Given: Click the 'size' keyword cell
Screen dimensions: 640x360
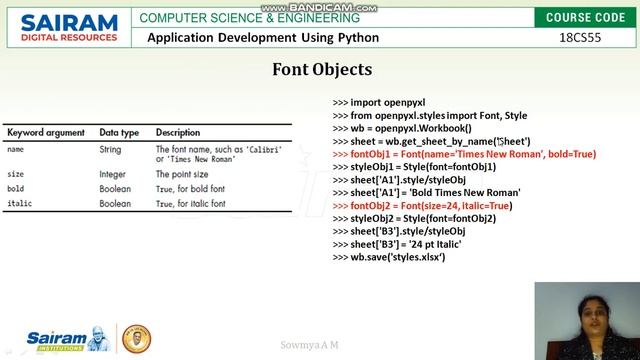Looking at the screenshot, I should (x=16, y=174).
